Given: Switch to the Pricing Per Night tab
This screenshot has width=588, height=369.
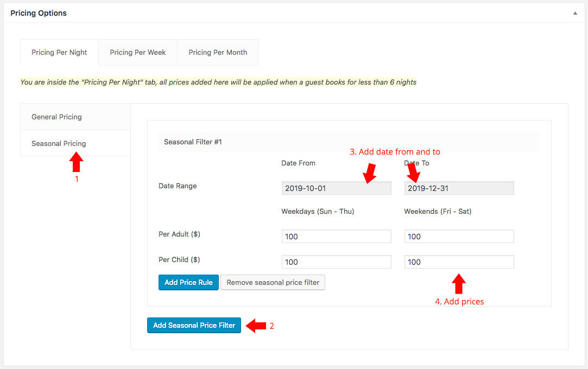Looking at the screenshot, I should tap(59, 53).
